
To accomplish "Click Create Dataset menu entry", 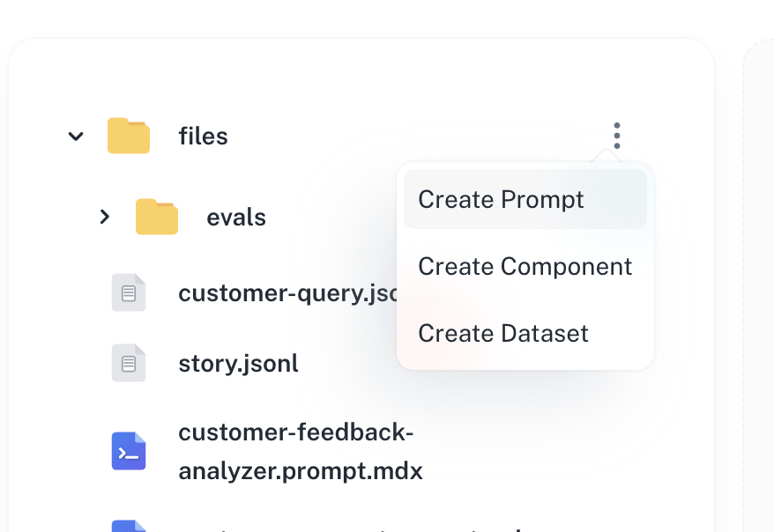I will 503,333.
